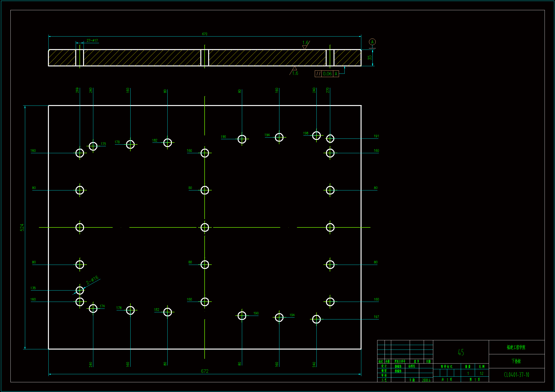This screenshot has height=392, width=555.
Task: Select the hole beside dimension 197
Action: tap(316, 319)
